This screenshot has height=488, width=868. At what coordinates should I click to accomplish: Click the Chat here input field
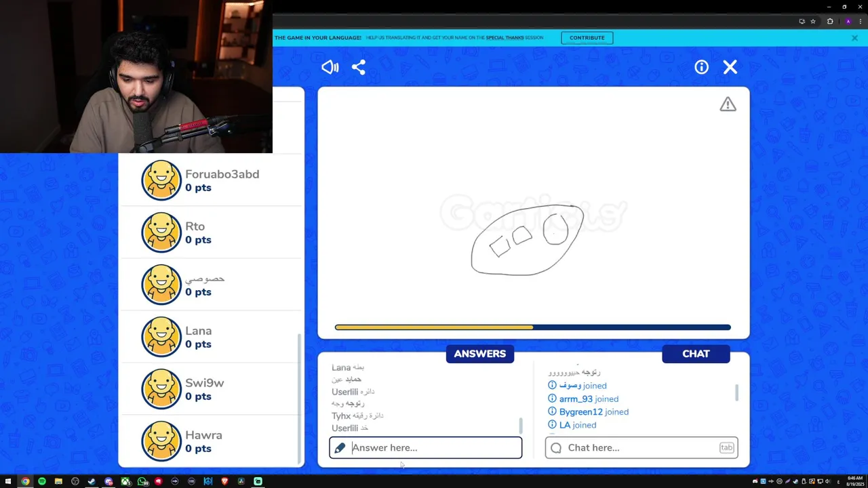[x=642, y=447]
